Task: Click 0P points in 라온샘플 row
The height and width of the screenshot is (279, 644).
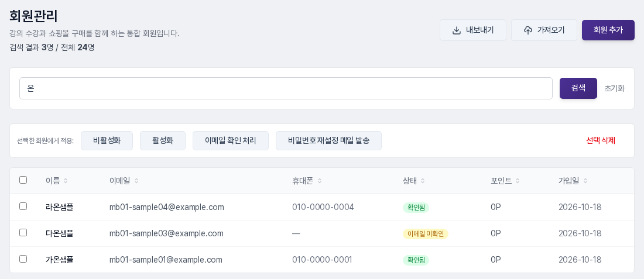Action: [x=496, y=207]
